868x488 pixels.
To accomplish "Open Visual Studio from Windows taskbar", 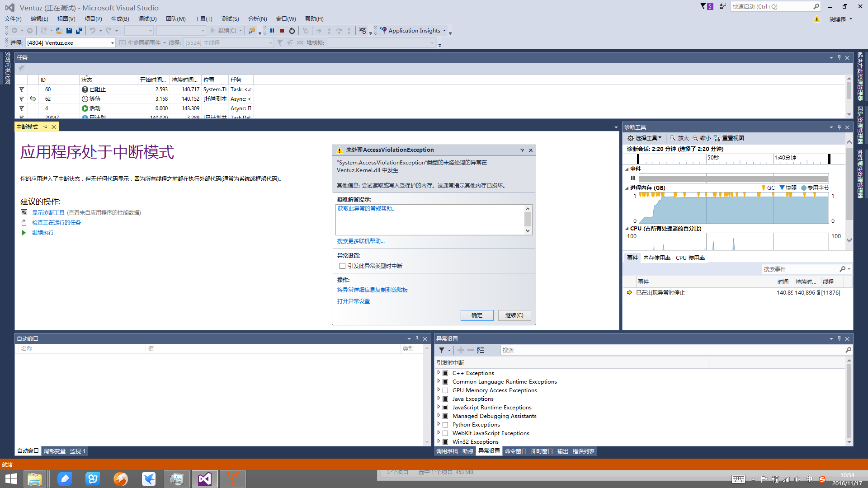I will click(204, 479).
